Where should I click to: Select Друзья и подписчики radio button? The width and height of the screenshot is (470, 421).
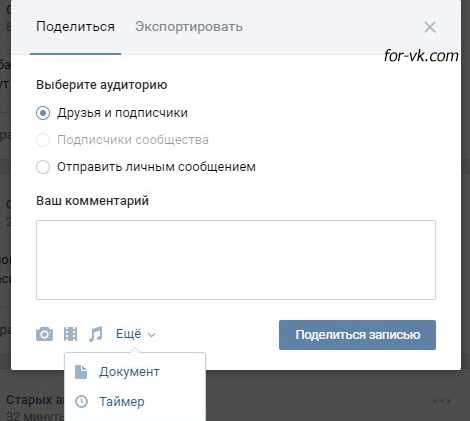point(43,113)
